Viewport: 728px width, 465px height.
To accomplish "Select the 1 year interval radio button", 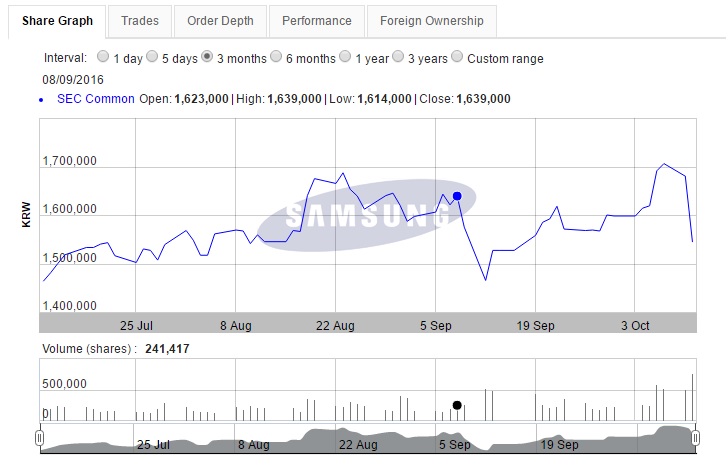I will 345,57.
